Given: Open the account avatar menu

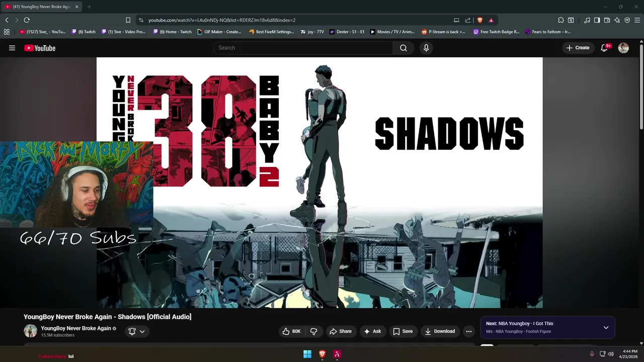Looking at the screenshot, I should click(x=623, y=48).
